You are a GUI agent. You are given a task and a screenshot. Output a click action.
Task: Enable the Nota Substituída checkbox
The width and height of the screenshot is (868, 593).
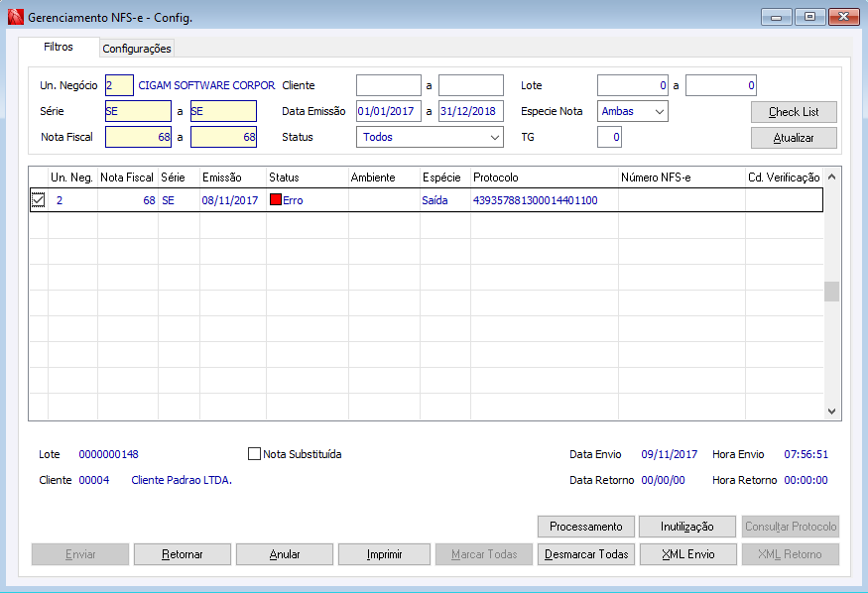coord(254,454)
